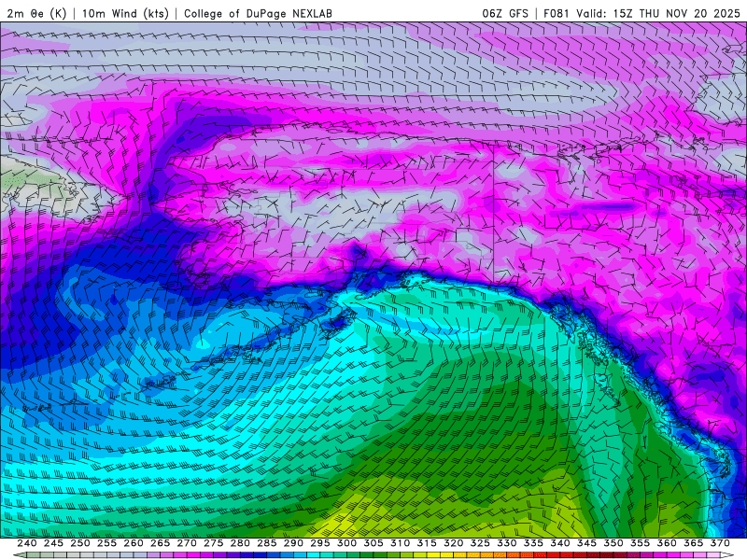Click the 330 value on the color scale
Image resolution: width=747 pixels, height=560 pixels.
click(x=507, y=543)
